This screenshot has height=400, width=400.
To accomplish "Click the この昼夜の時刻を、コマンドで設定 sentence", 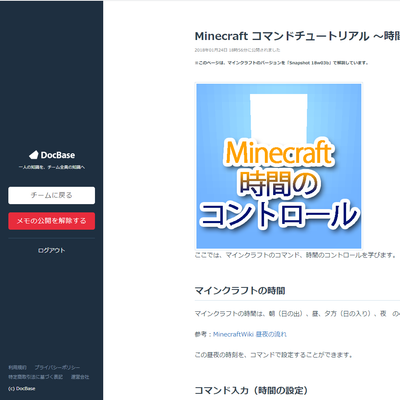I will click(274, 355).
